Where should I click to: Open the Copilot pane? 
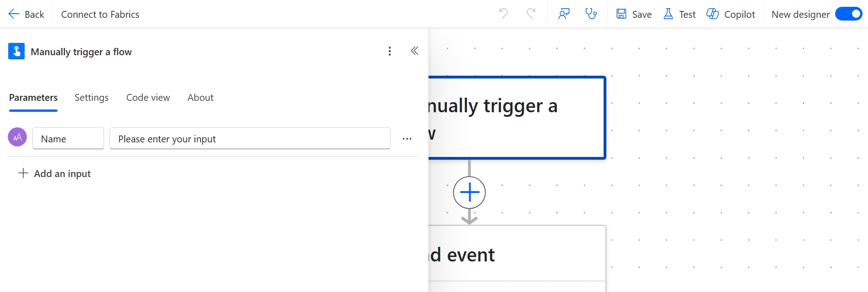(x=731, y=14)
